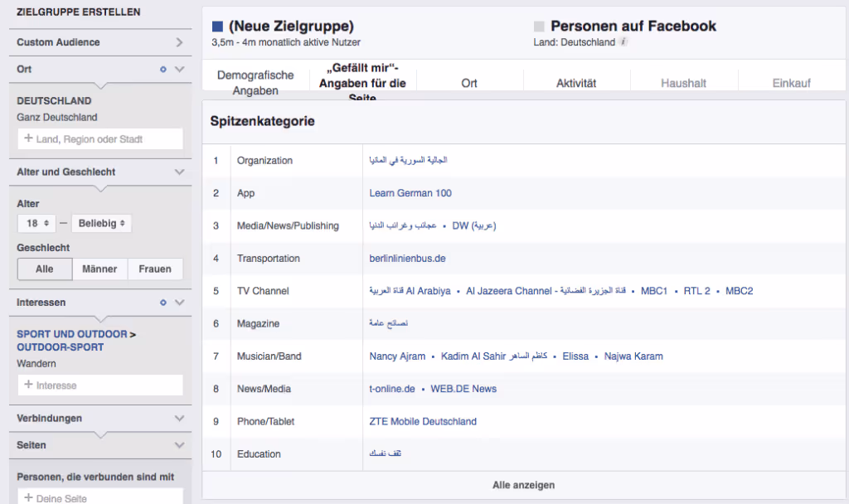Image resolution: width=849 pixels, height=504 pixels.
Task: Open the Arabic page link in Education row
Action: (x=386, y=453)
